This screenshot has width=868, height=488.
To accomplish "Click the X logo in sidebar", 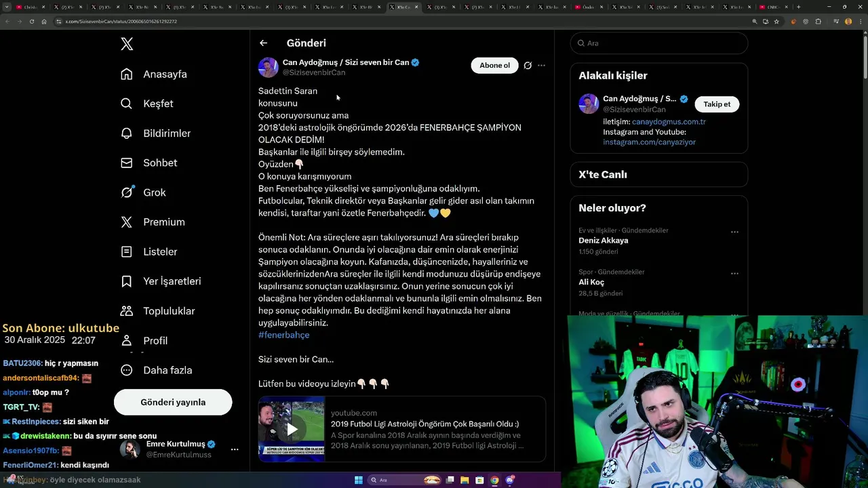I will [x=127, y=44].
